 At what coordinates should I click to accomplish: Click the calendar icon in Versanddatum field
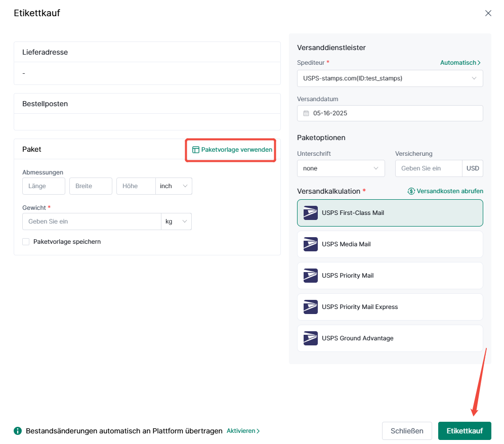pyautogui.click(x=306, y=113)
